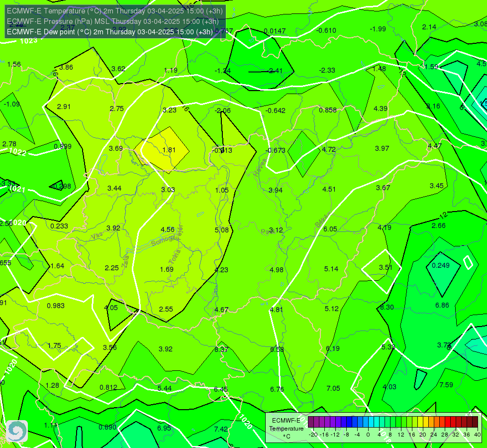The height and width of the screenshot is (448, 487).
Task: Click the dew point value -2.41
Action: pos(276,71)
